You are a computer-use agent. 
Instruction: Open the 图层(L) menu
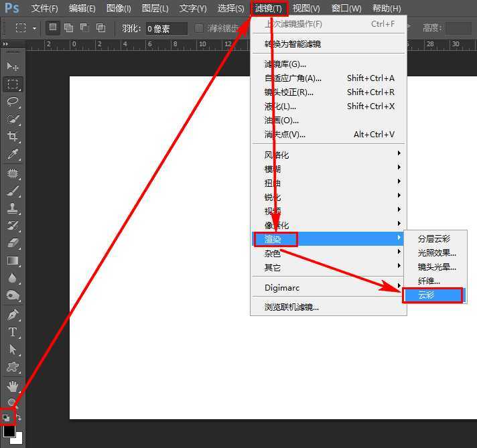point(155,9)
